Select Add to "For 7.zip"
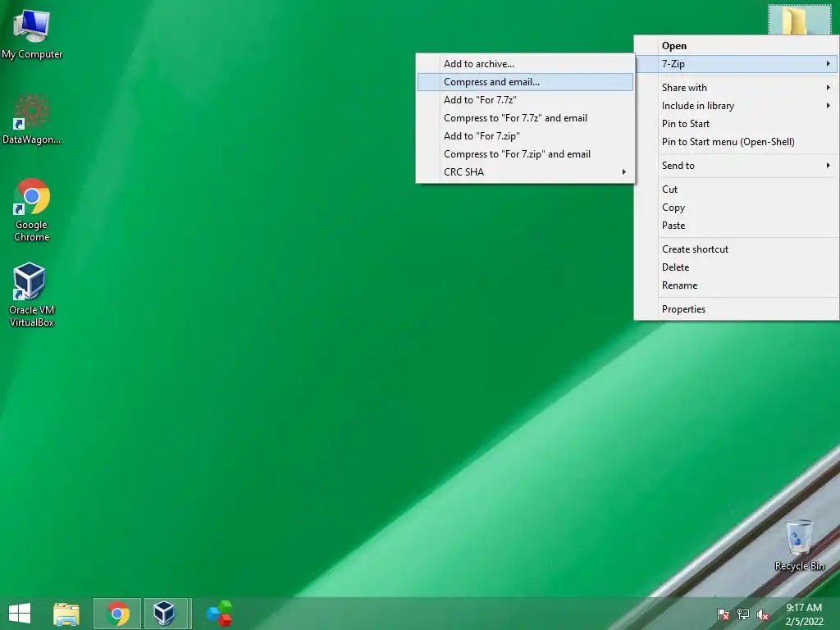 (525, 136)
